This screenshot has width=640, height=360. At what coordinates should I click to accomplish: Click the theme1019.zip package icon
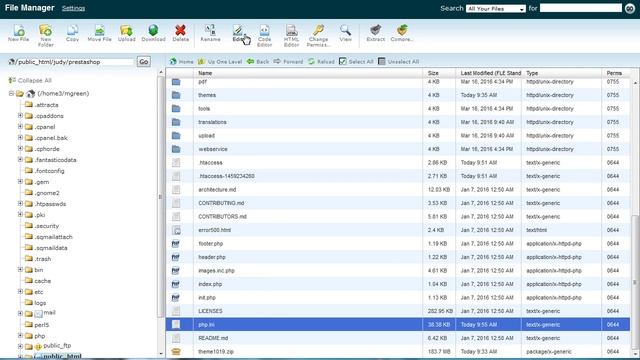176,351
